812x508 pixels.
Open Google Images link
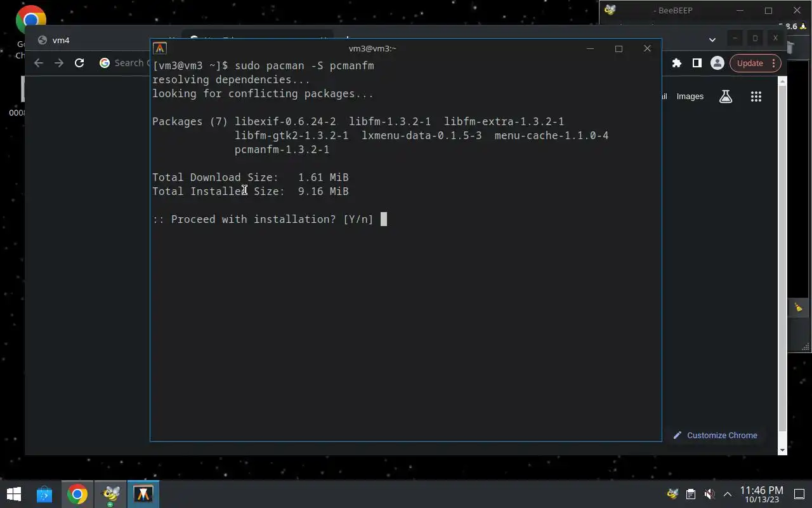(690, 97)
